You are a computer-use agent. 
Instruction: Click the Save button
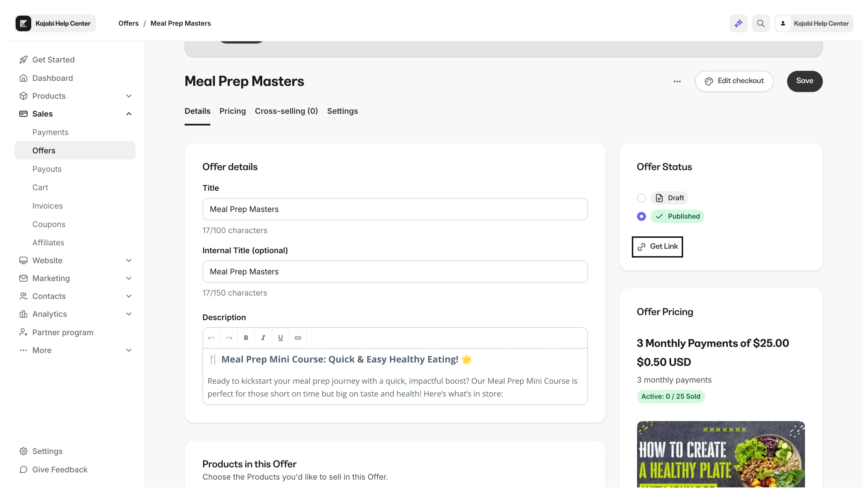(x=804, y=81)
